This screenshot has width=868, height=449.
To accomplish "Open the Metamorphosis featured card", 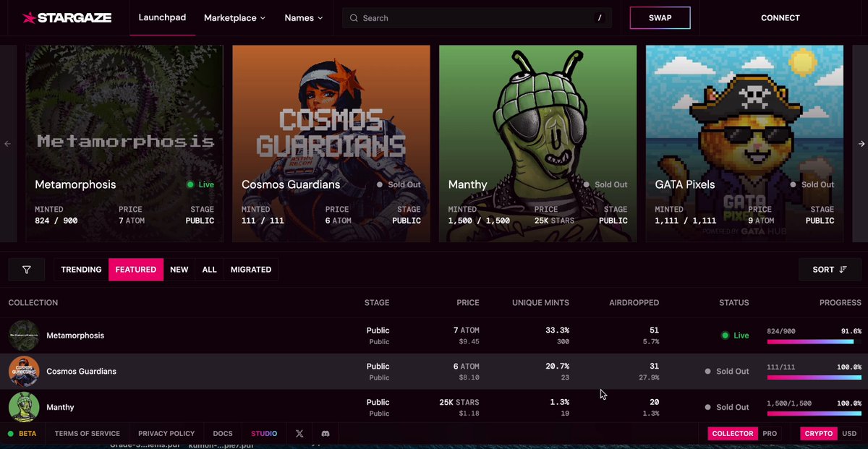I will point(124,144).
